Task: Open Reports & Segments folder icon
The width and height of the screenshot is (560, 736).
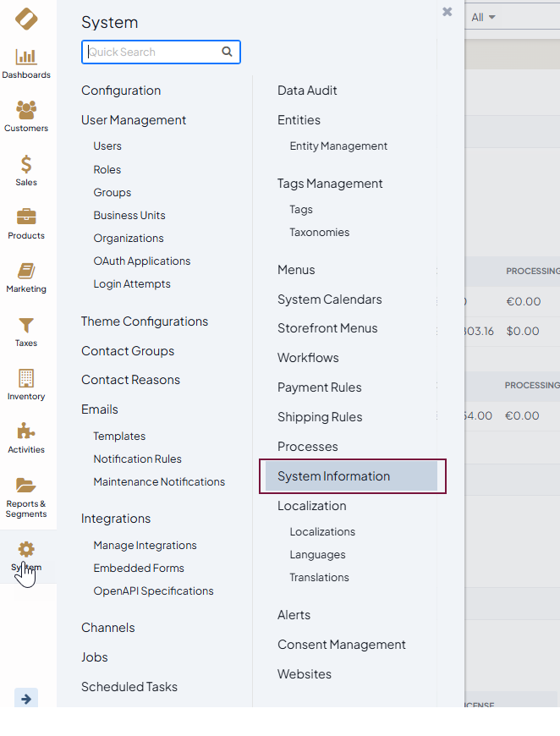Action: [26, 486]
